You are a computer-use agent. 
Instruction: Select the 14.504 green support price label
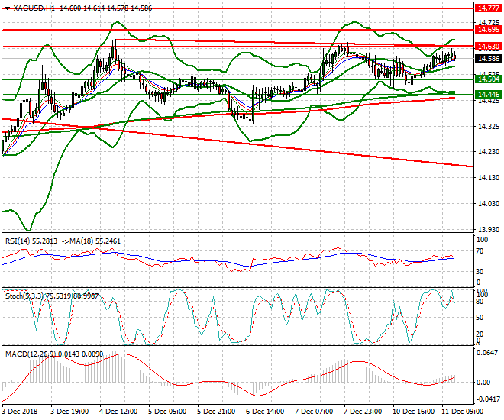pyautogui.click(x=487, y=79)
